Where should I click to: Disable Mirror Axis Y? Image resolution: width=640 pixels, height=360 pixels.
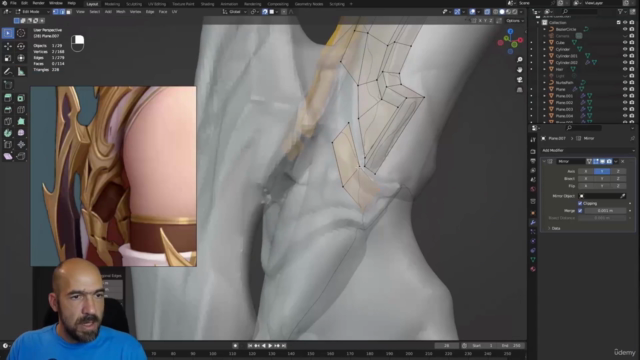pos(602,171)
